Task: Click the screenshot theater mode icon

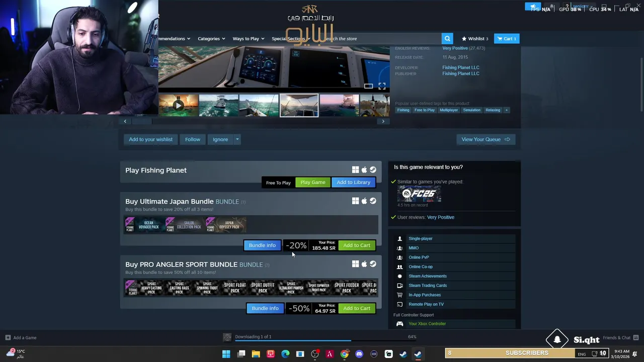Action: click(x=369, y=86)
